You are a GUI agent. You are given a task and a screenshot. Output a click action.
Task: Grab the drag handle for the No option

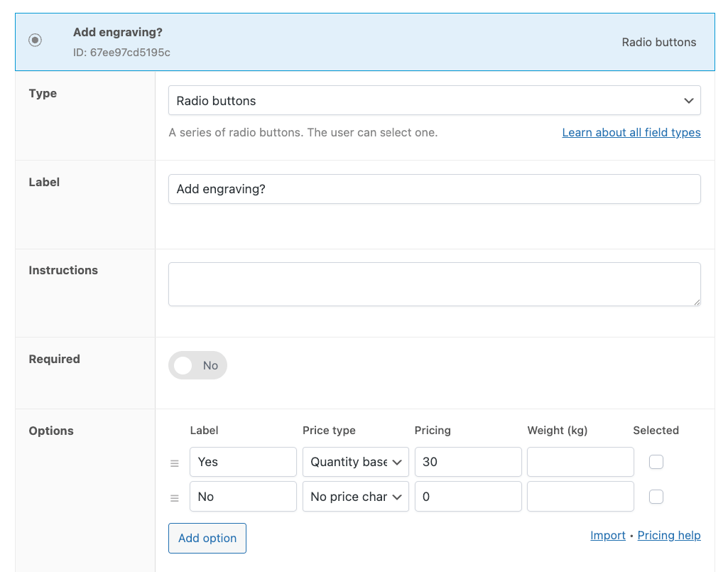click(175, 497)
